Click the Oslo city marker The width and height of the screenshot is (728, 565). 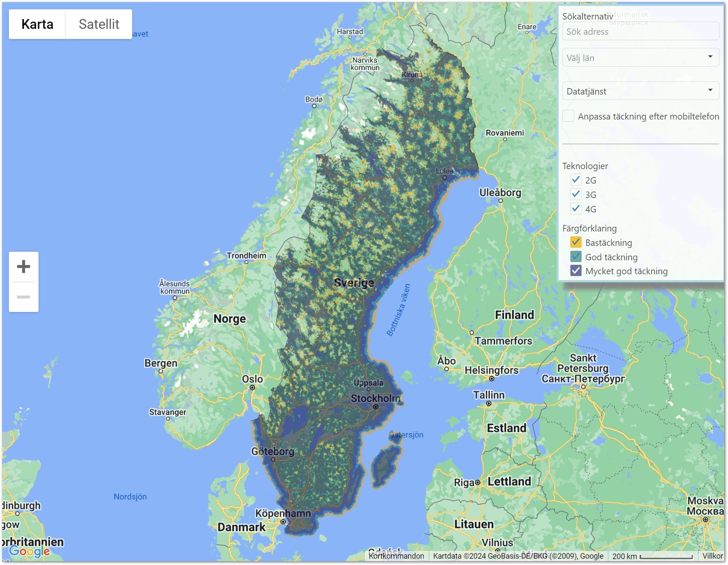pos(252,387)
